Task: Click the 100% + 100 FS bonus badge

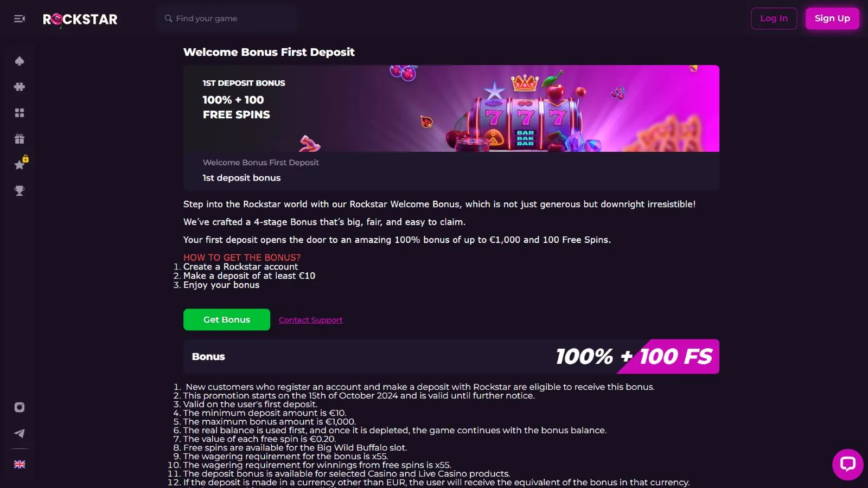Action: coord(634,356)
